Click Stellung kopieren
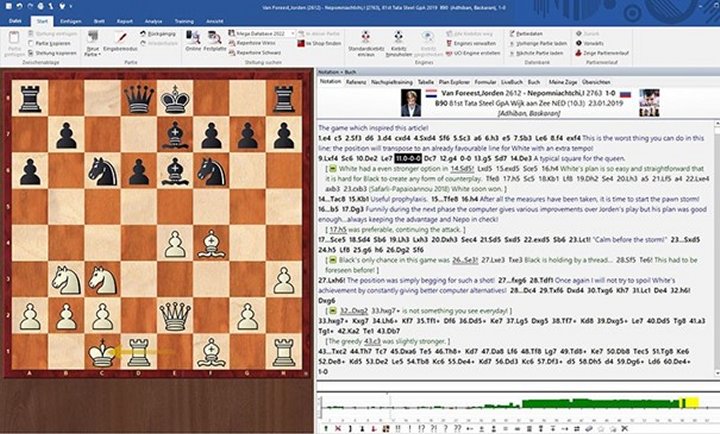Screen dimensions: 720x434 click(52, 53)
